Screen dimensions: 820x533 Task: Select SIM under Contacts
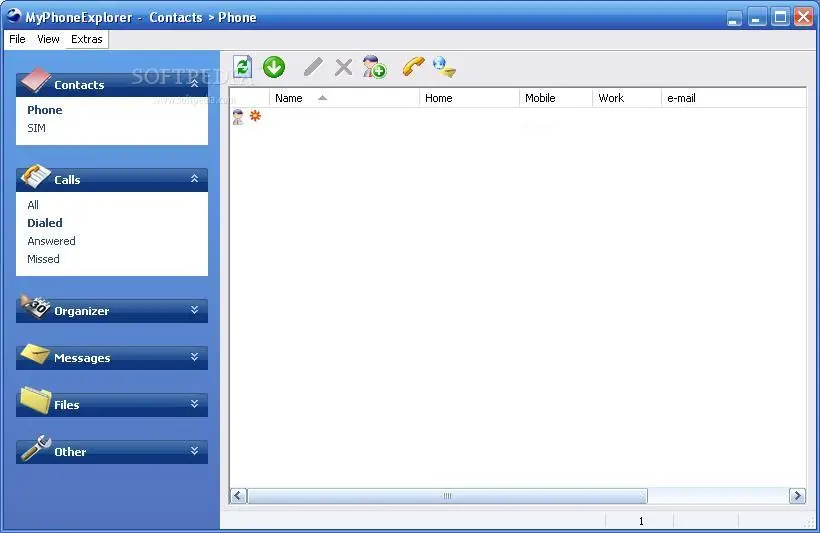(37, 128)
